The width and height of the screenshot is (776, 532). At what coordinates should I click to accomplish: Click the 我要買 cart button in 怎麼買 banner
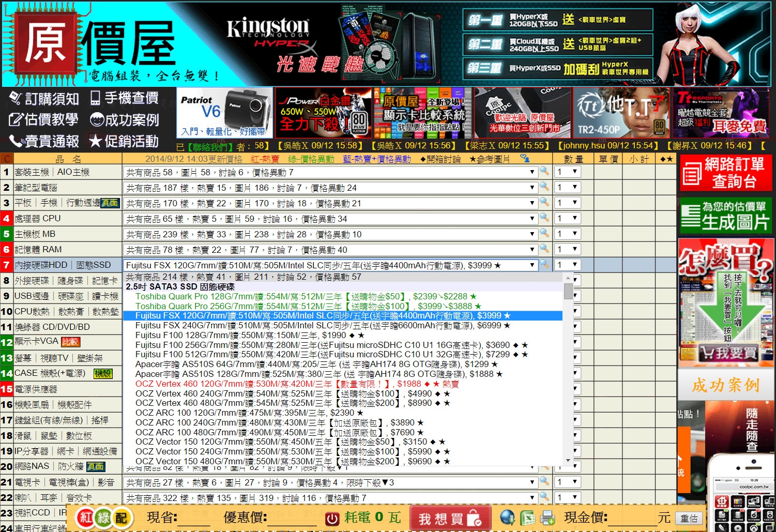[728, 353]
